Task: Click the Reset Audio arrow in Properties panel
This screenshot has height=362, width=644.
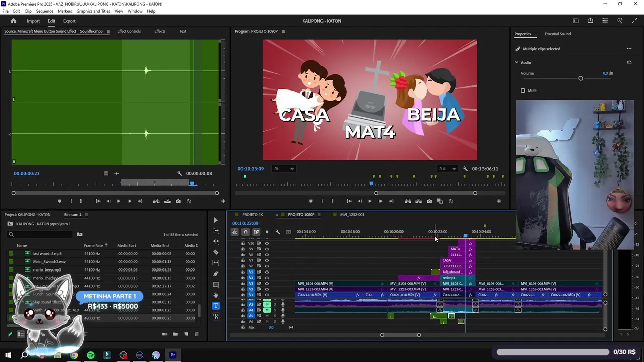Action: tap(629, 63)
